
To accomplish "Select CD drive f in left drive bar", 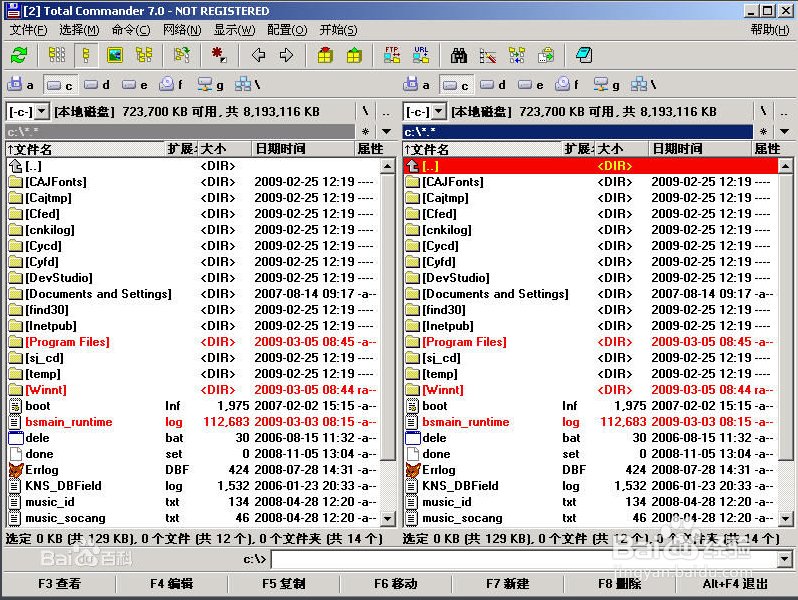I will click(171, 84).
